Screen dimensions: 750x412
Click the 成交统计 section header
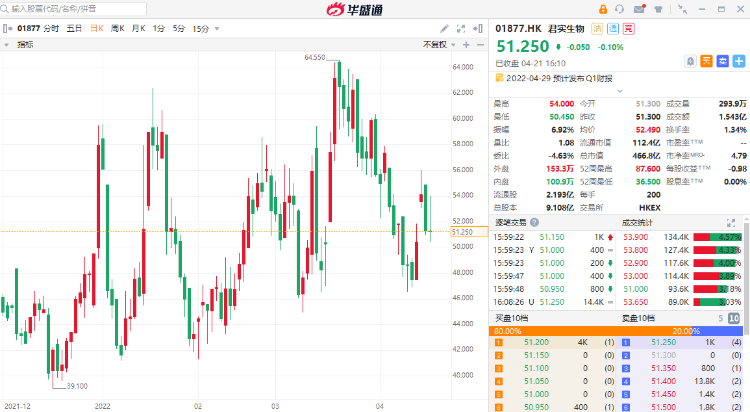[x=637, y=223]
